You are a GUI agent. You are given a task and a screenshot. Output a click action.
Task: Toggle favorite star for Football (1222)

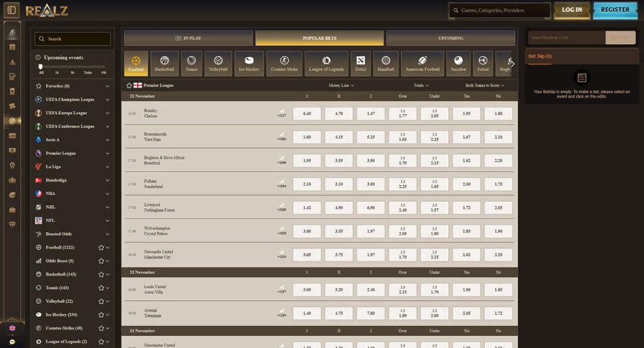[101, 247]
